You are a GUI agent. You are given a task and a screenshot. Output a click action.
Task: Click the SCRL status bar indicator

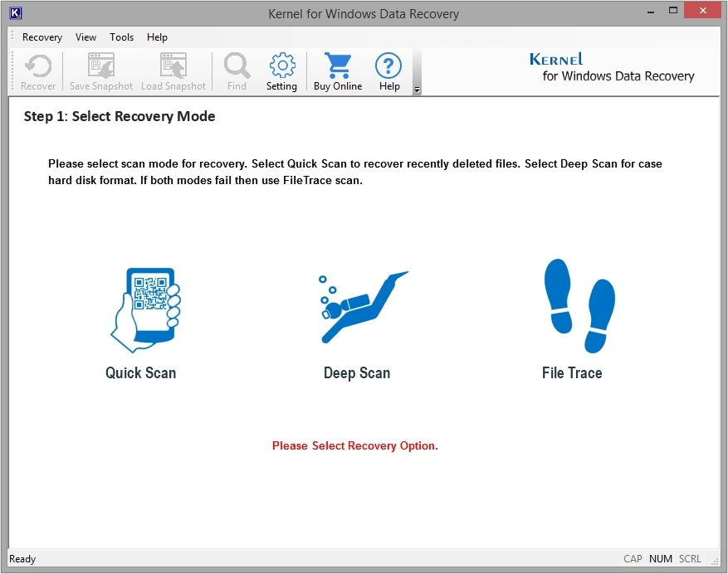(x=690, y=559)
